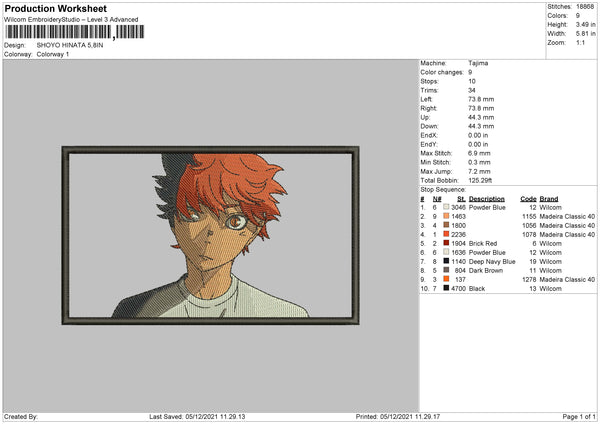
Task: Click the Min Stitch value '0.3 mm'
Action: [479, 162]
